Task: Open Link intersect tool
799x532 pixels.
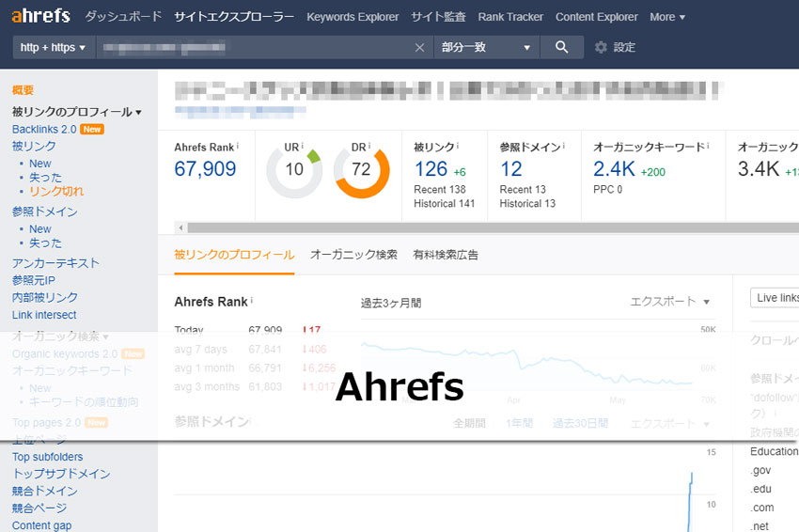Action: 44,315
